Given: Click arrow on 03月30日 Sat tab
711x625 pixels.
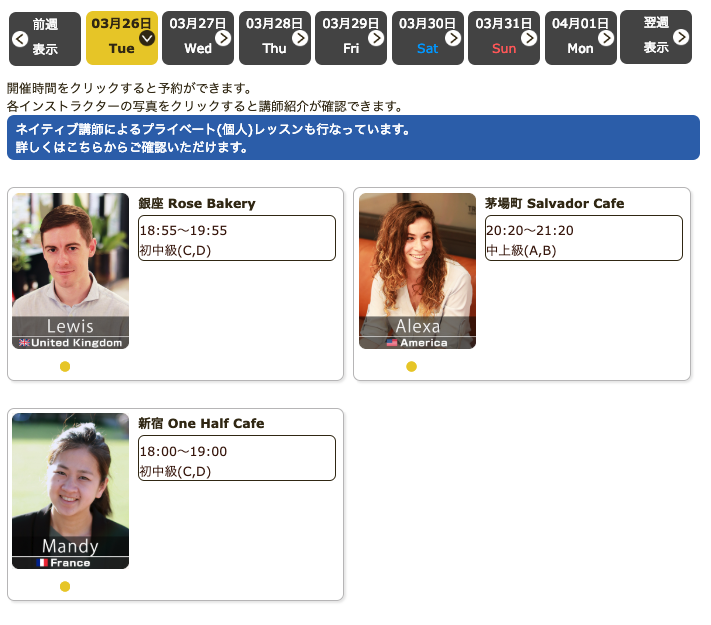Looking at the screenshot, I should [453, 38].
